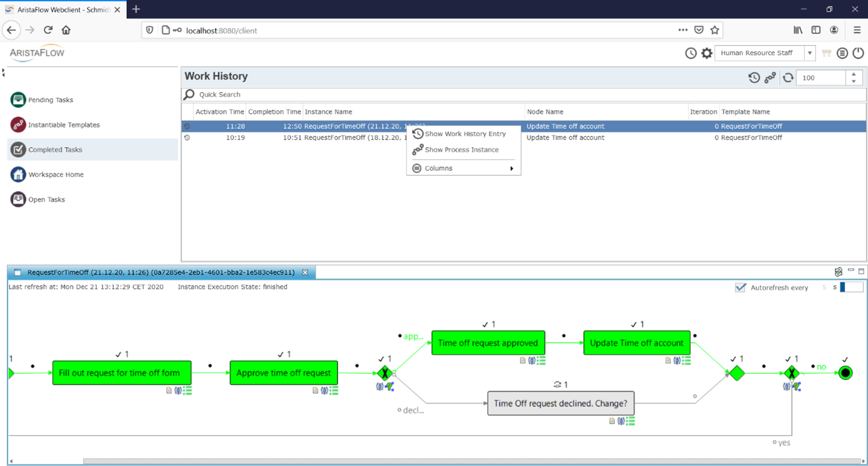The width and height of the screenshot is (868, 466).
Task: Select the Update Time off account node
Action: pos(636,343)
